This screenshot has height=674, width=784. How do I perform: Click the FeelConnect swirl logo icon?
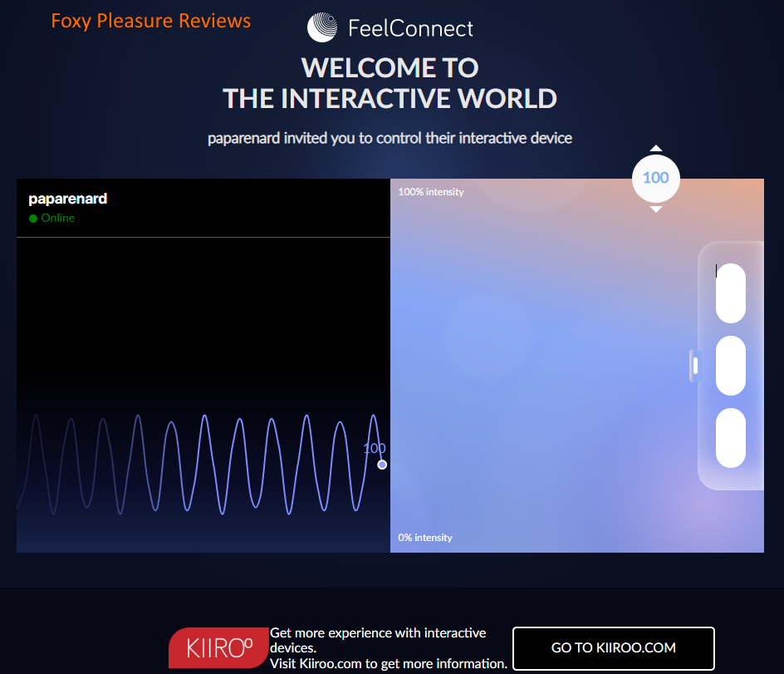[x=322, y=27]
